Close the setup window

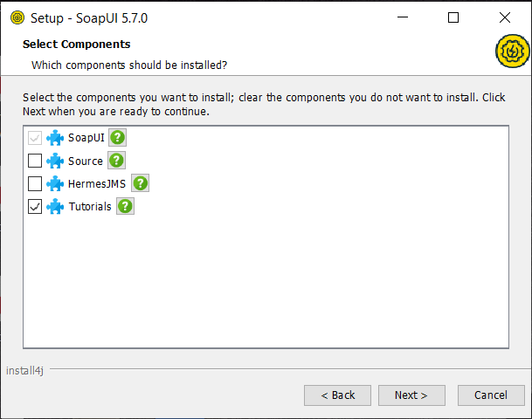point(505,17)
